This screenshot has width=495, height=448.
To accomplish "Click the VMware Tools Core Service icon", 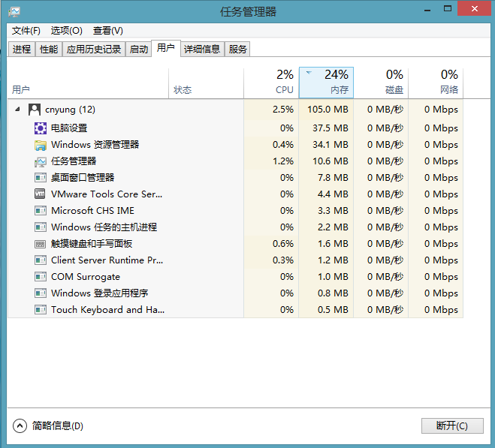I will 40,194.
